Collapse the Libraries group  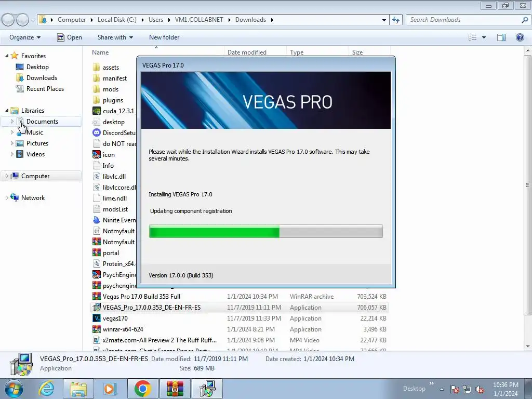click(x=7, y=110)
